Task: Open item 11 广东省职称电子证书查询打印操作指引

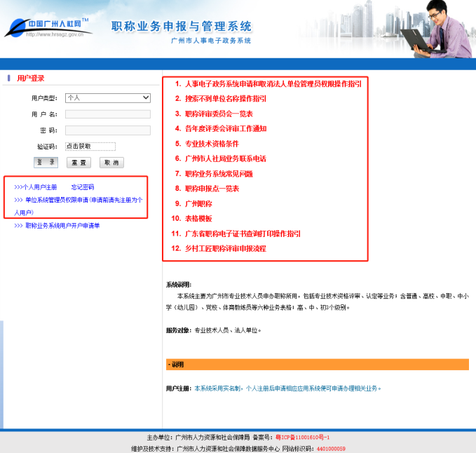Action: click(243, 234)
